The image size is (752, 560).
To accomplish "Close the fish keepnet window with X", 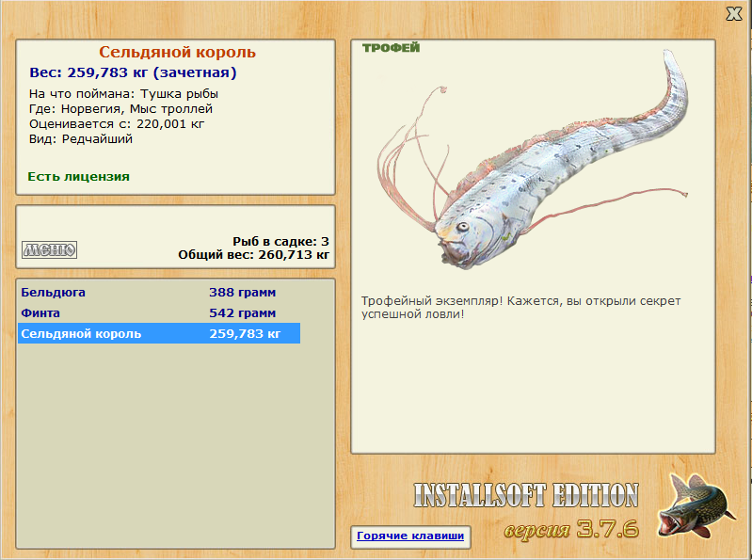I will tap(734, 13).
